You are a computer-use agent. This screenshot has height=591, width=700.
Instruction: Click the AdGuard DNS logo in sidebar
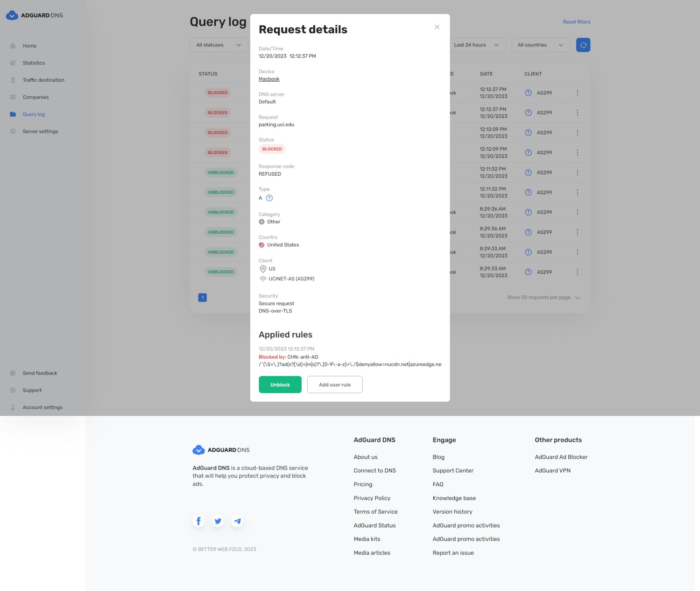coord(34,15)
